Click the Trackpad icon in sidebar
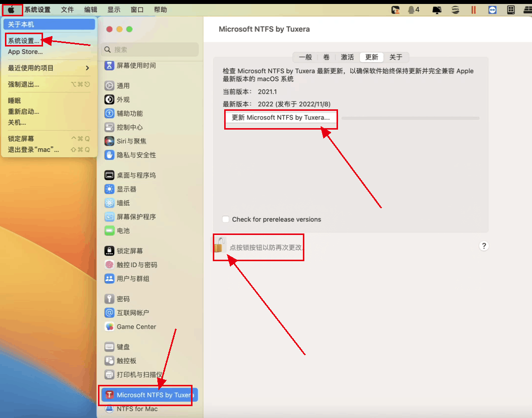The image size is (532, 418). click(109, 361)
